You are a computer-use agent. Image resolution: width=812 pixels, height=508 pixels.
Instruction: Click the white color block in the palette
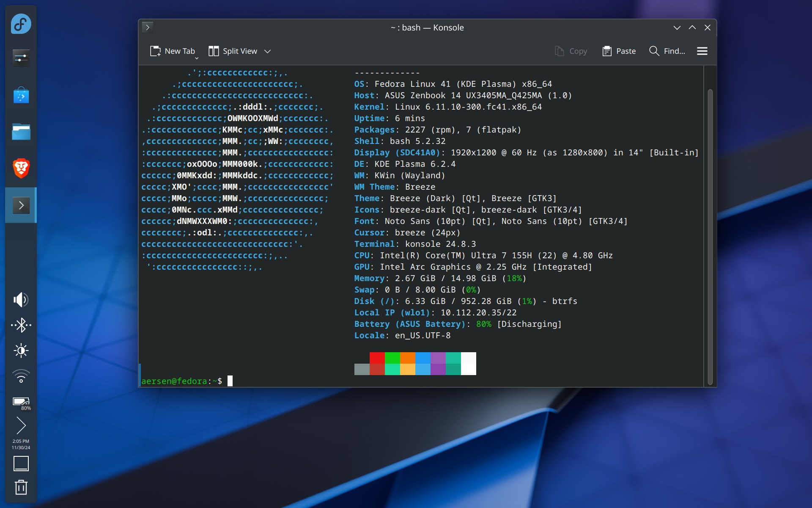coord(468,364)
